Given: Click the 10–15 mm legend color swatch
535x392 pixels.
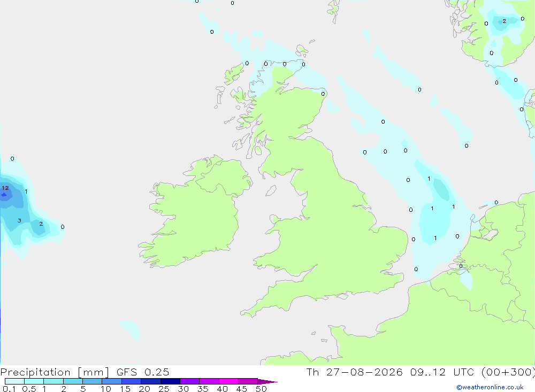Looking at the screenshot, I should tap(112, 381).
